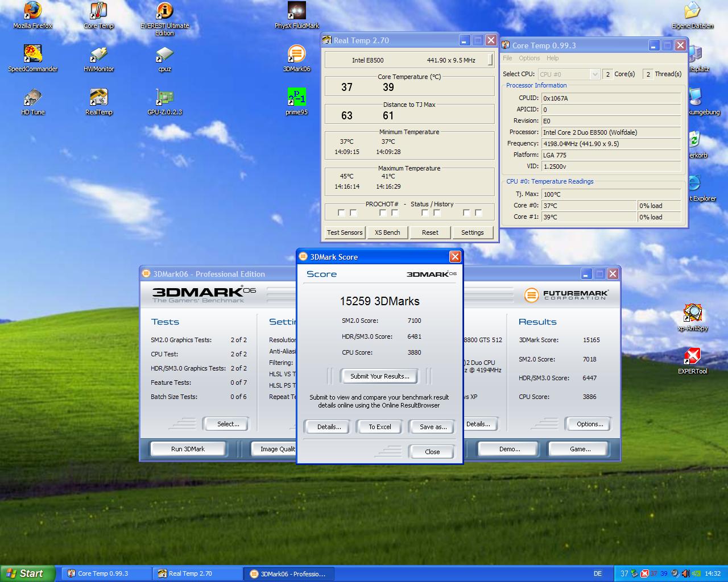Click the Game button in 3DMark06
Viewport: 728px width, 582px height.
pyautogui.click(x=580, y=449)
